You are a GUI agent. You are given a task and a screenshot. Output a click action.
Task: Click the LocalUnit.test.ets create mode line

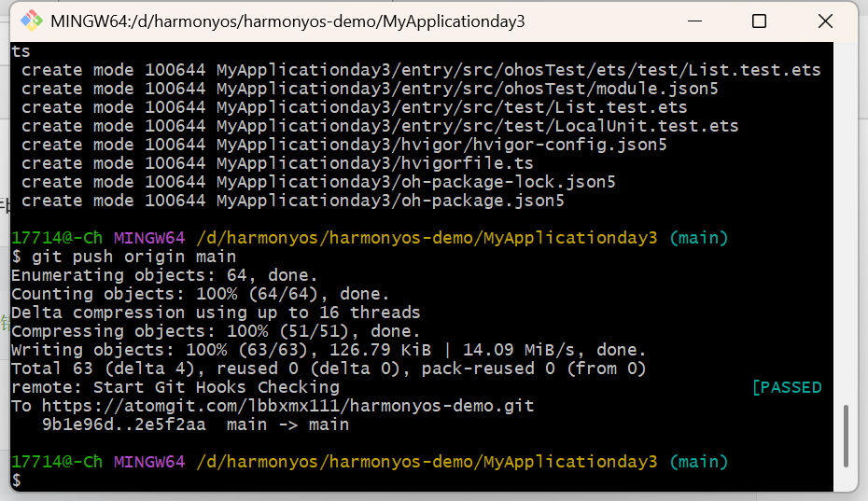click(380, 126)
